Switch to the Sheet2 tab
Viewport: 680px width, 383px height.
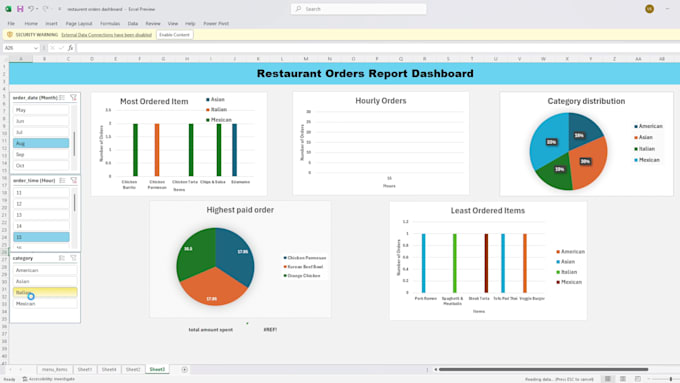pos(133,370)
